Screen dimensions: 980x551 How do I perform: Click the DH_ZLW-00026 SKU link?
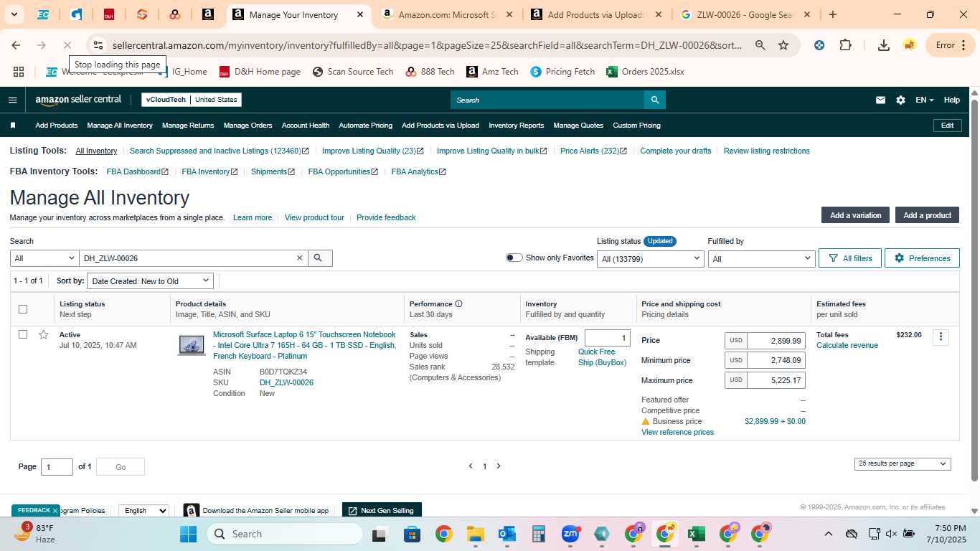click(x=286, y=383)
